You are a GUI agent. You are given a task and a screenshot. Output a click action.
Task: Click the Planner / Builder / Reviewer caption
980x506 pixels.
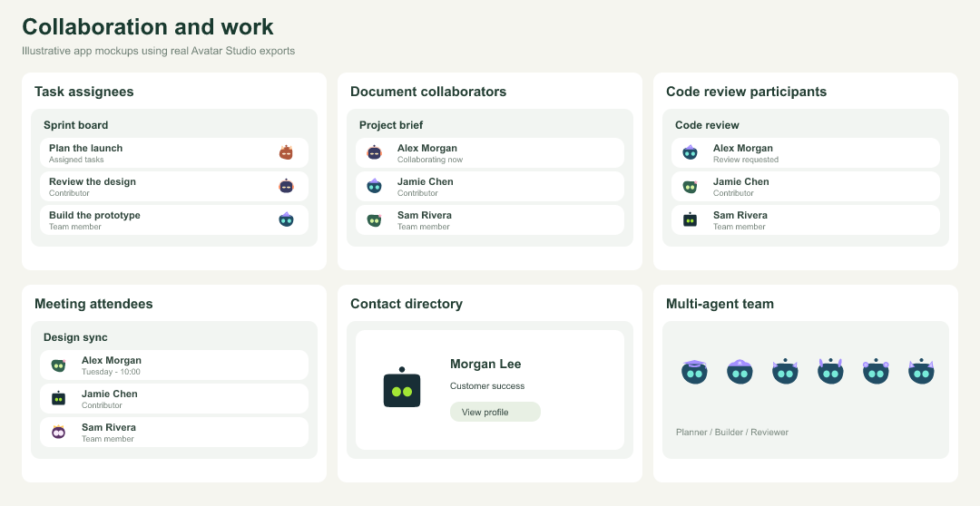pyautogui.click(x=732, y=433)
